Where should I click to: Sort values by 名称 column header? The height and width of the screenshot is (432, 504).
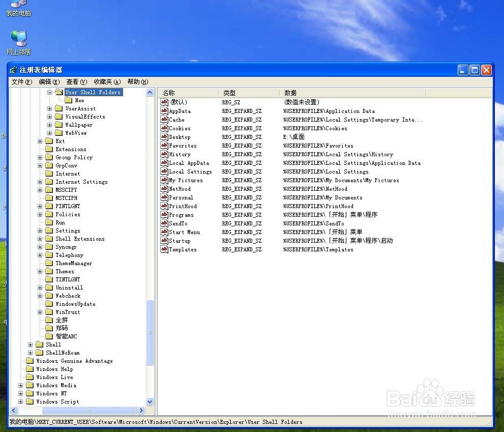188,93
